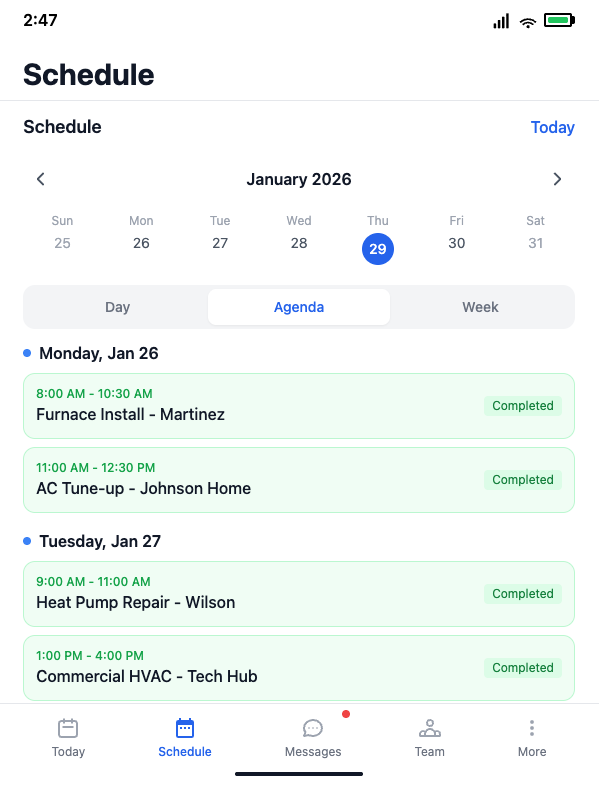Select the Schedule calendar icon
Viewport: 600px width, 800px height.
[184, 730]
